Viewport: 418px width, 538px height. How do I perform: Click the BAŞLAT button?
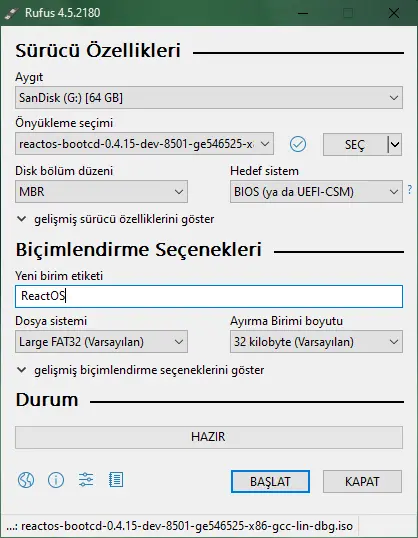(x=270, y=481)
